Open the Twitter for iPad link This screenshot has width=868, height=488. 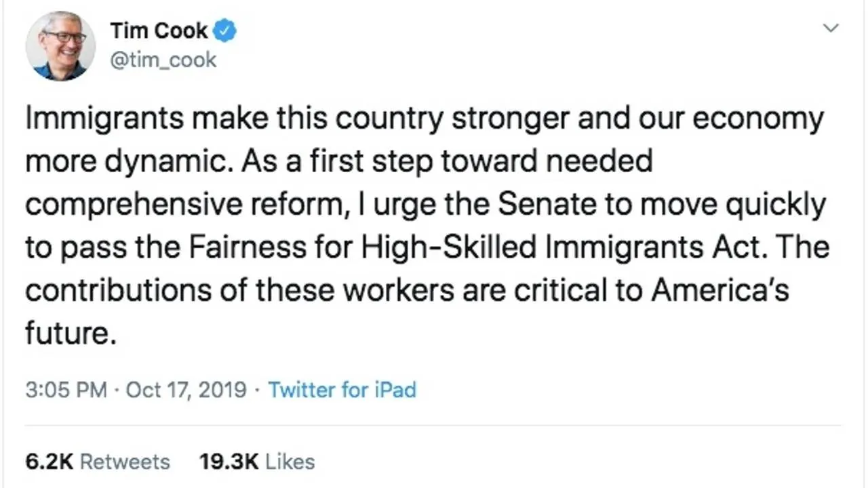pos(342,390)
